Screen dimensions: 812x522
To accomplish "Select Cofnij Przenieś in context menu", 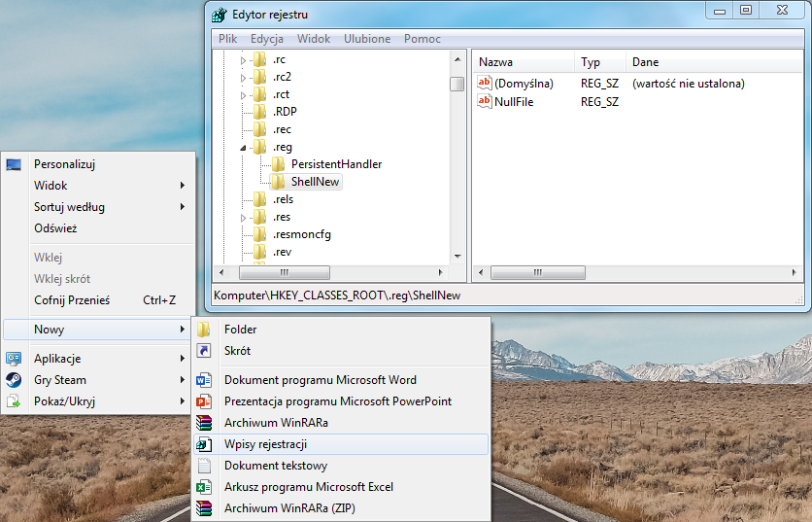I will coord(99,300).
